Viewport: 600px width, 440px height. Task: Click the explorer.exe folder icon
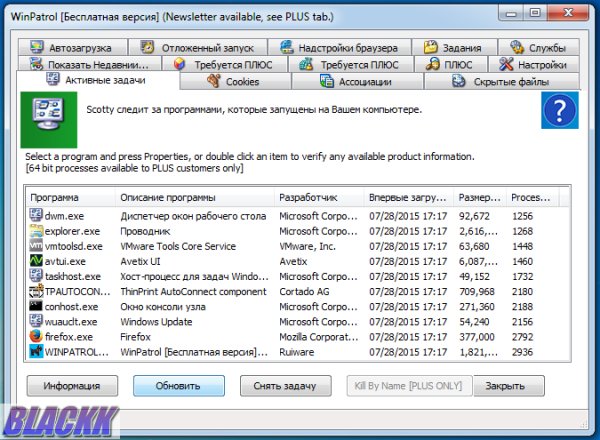pos(36,231)
